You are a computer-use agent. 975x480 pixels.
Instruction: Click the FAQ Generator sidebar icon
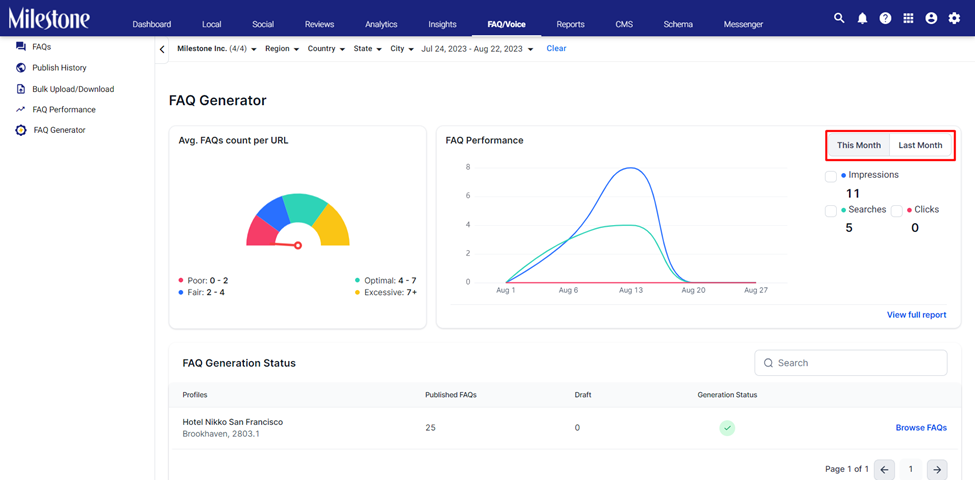click(x=21, y=131)
